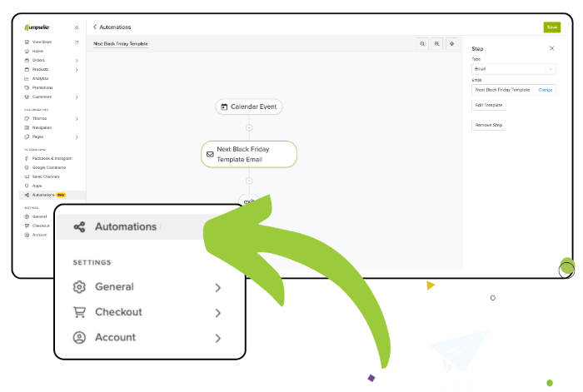The image size is (583, 392).
Task: Collapse the sidebar with double-chevron icon
Action: 77,27
